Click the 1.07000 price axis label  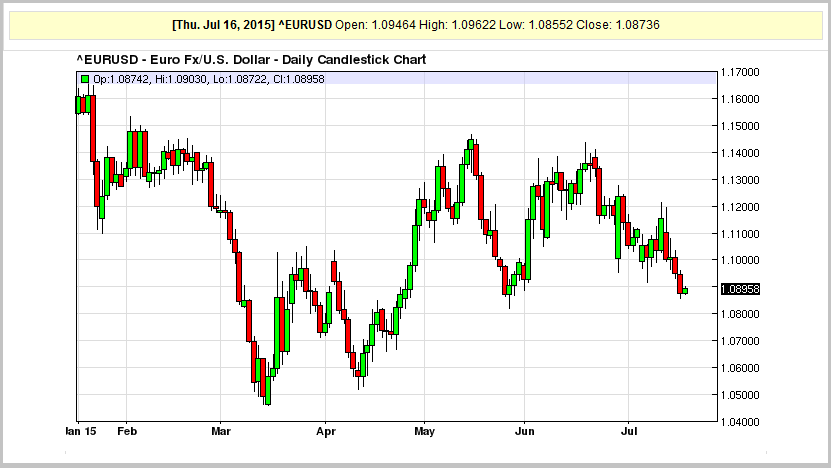click(740, 341)
